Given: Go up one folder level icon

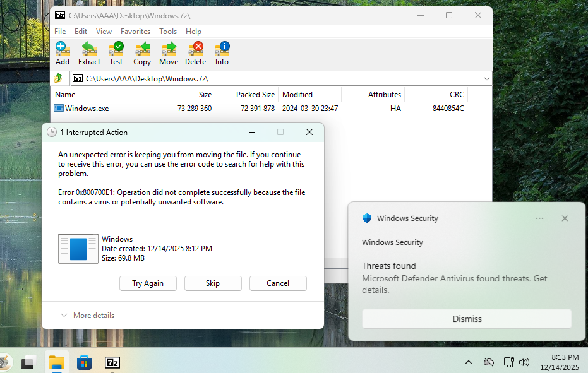Looking at the screenshot, I should pyautogui.click(x=58, y=78).
